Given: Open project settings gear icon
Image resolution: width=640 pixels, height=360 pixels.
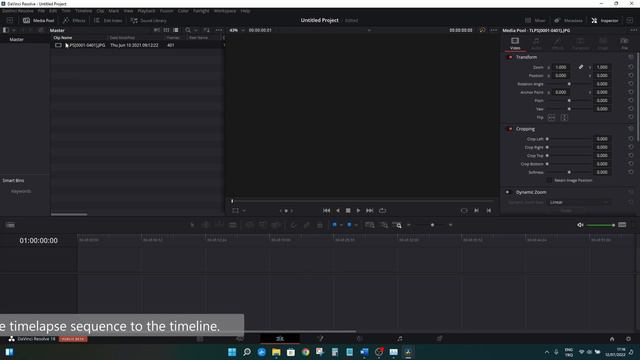Looking at the screenshot, I should (x=628, y=339).
